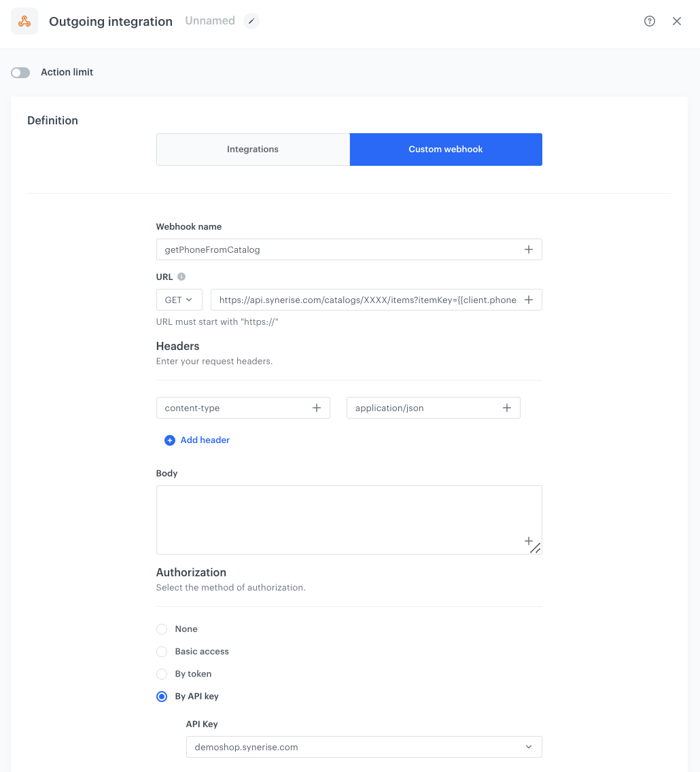Click Add header to insert a new header
This screenshot has height=772, width=700.
[197, 440]
